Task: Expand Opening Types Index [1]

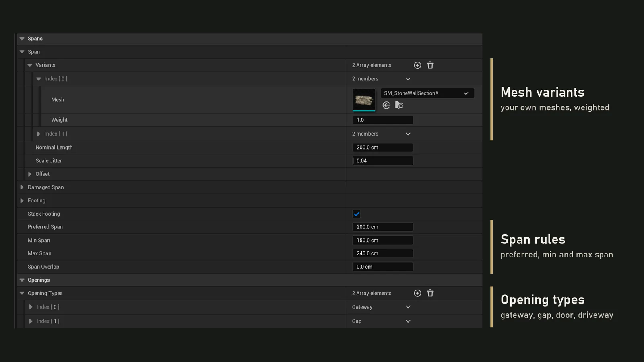Action: pyautogui.click(x=31, y=321)
